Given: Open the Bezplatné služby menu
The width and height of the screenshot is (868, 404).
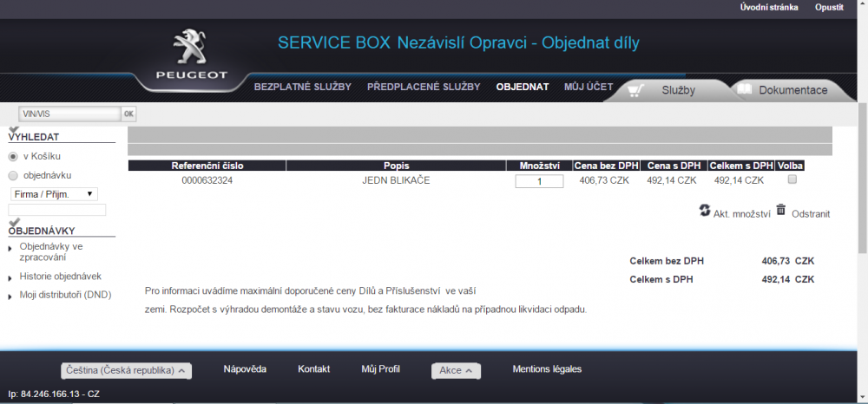Looking at the screenshot, I should [x=303, y=87].
